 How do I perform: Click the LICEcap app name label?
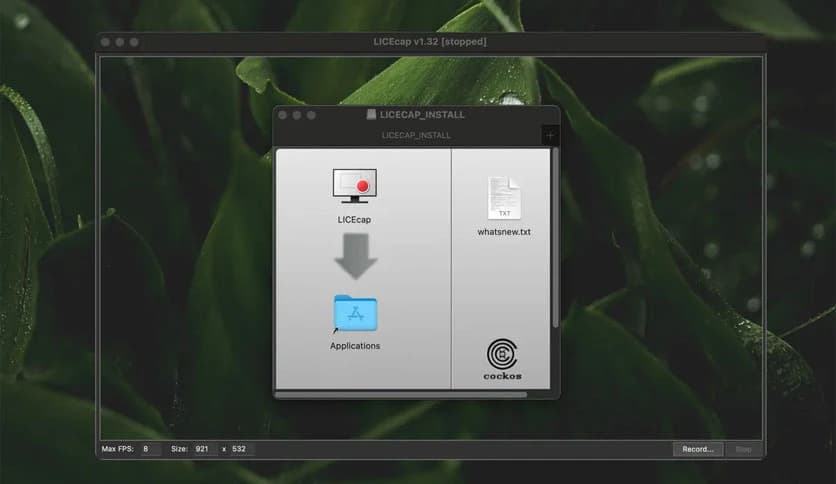(354, 220)
